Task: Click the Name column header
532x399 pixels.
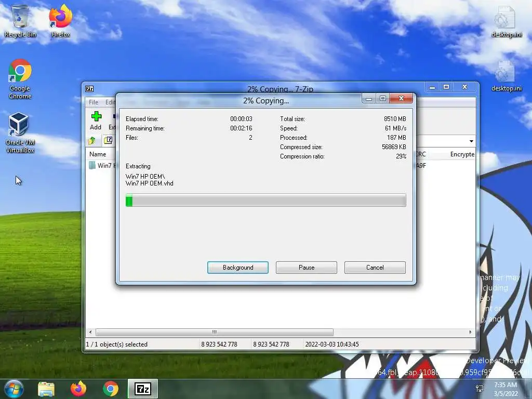Action: pyautogui.click(x=98, y=154)
